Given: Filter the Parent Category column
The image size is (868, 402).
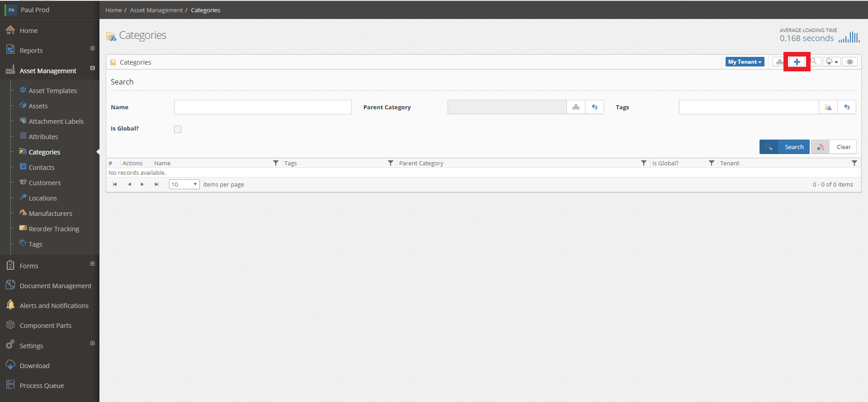Looking at the screenshot, I should [644, 163].
